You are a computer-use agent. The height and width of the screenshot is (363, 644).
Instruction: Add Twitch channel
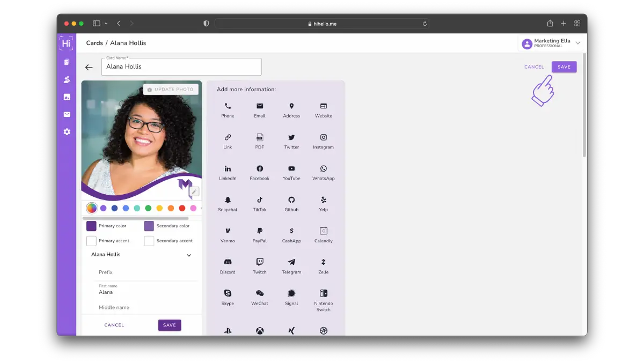[x=260, y=266]
